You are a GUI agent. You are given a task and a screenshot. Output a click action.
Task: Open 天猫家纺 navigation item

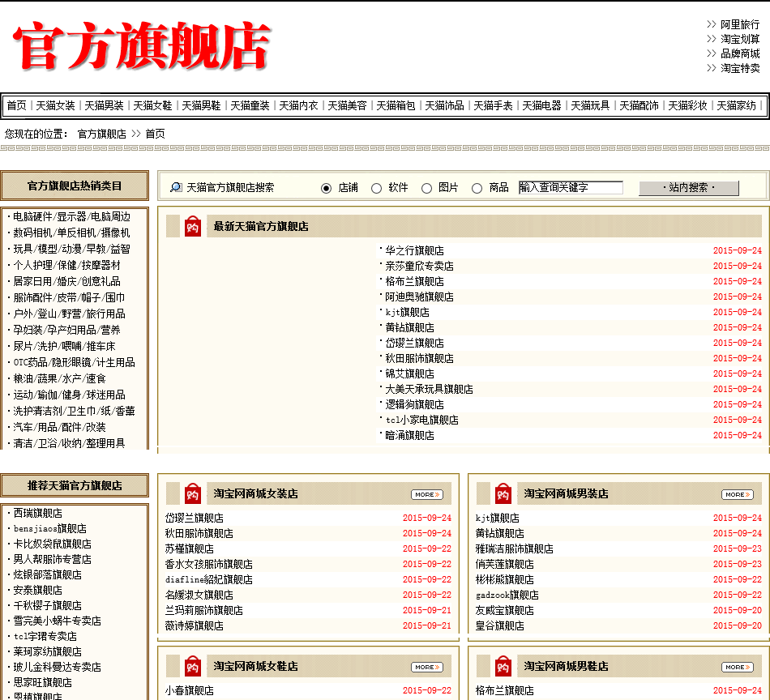point(736,105)
